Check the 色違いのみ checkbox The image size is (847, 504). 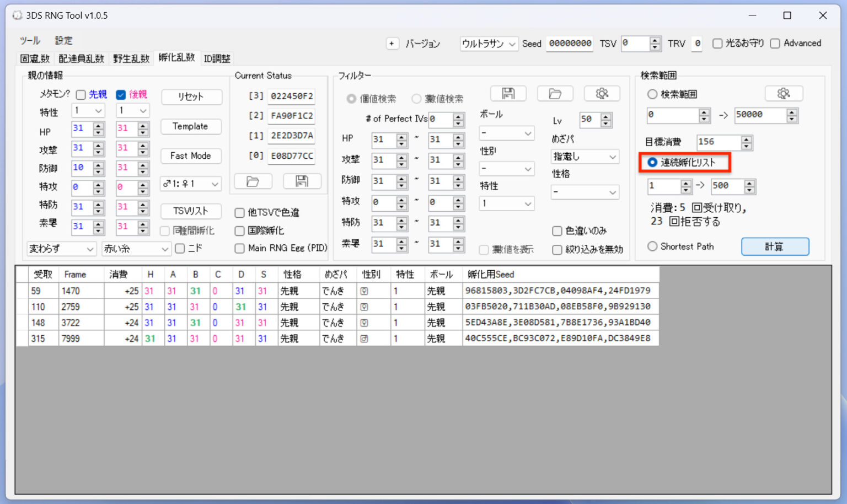coord(557,231)
